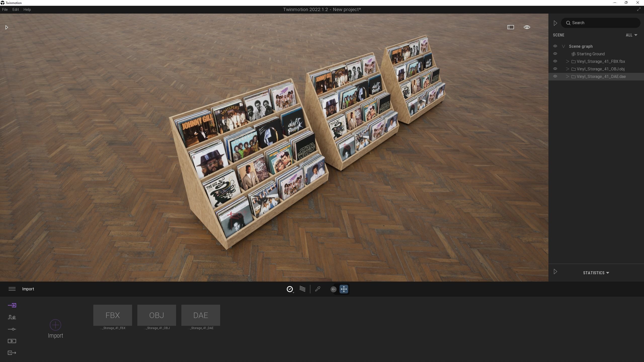Screen dimensions: 644x362
Task: Click the purple plus Import icon
Action: click(x=55, y=325)
